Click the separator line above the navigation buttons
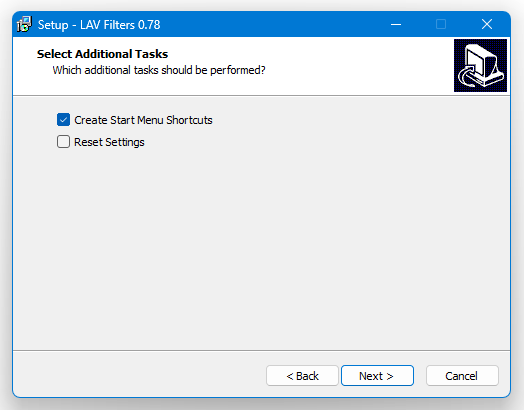Image resolution: width=524 pixels, height=410 pixels. coord(261,350)
